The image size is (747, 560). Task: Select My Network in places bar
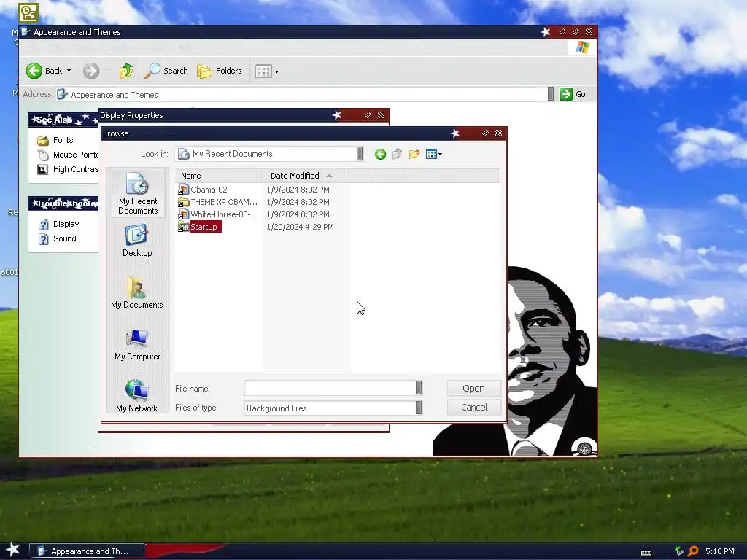pyautogui.click(x=137, y=396)
